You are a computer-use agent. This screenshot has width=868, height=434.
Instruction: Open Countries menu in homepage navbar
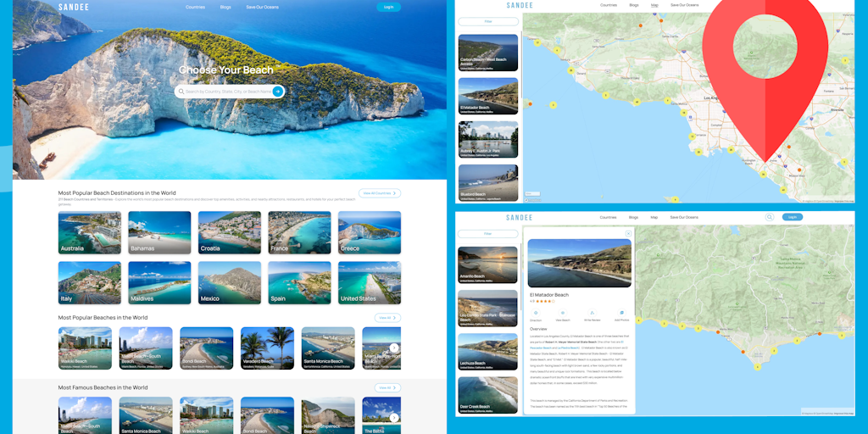click(196, 7)
